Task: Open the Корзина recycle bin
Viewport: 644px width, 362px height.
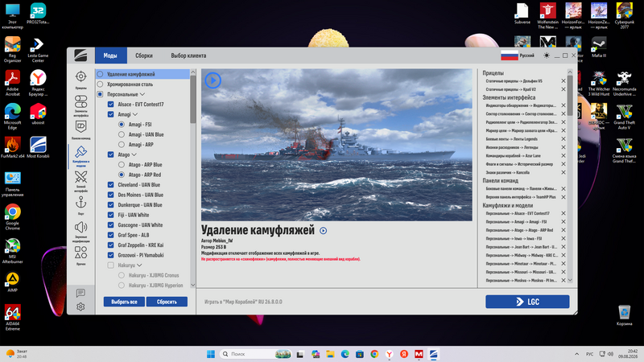Action: [x=625, y=315]
